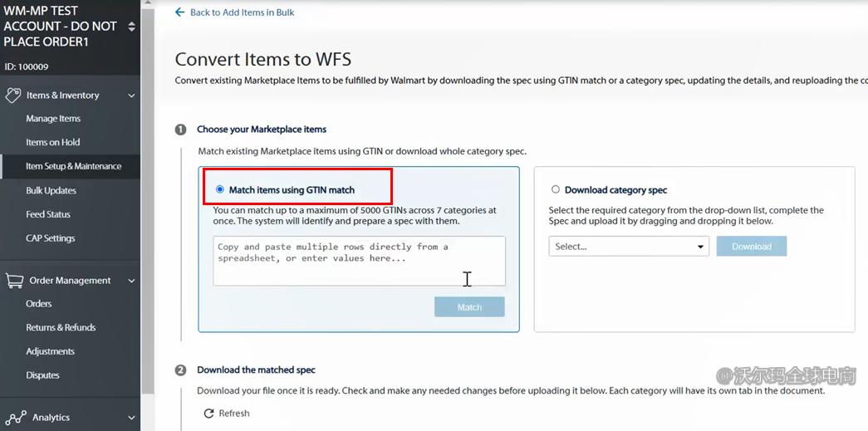
Task: Expand the Analytics section chevron
Action: pyautogui.click(x=131, y=418)
